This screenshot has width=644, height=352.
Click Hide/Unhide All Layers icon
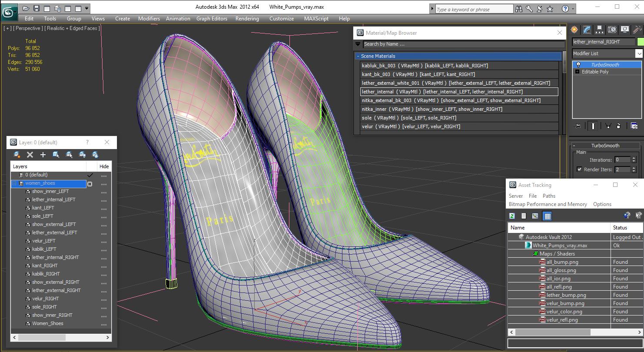click(x=82, y=155)
